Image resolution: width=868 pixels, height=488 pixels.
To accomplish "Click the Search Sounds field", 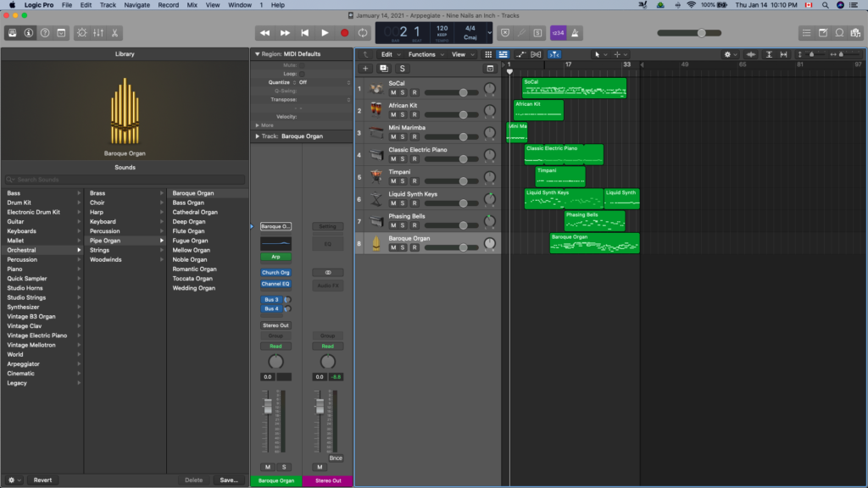I will click(125, 180).
